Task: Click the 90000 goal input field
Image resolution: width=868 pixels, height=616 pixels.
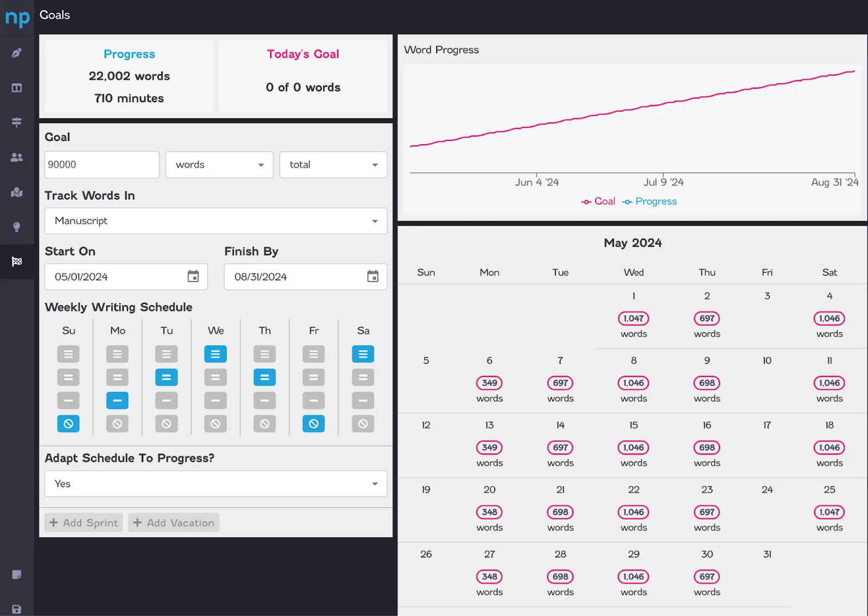Action: pos(102,165)
